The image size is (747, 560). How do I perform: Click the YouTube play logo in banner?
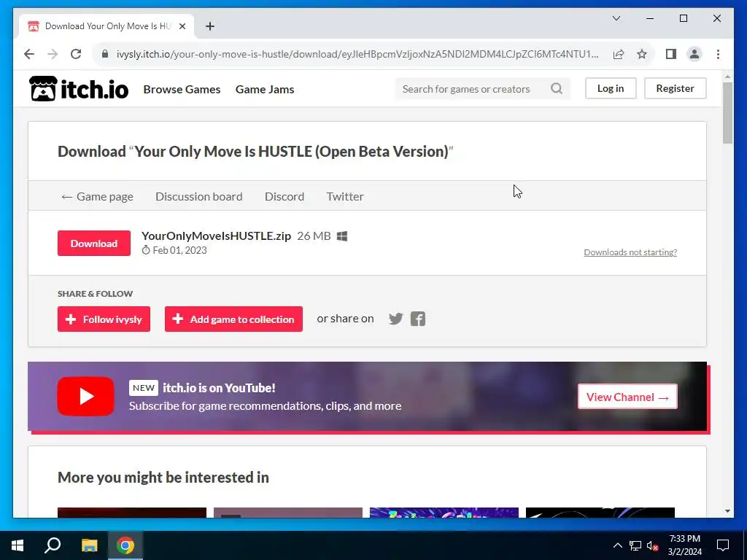coord(86,396)
